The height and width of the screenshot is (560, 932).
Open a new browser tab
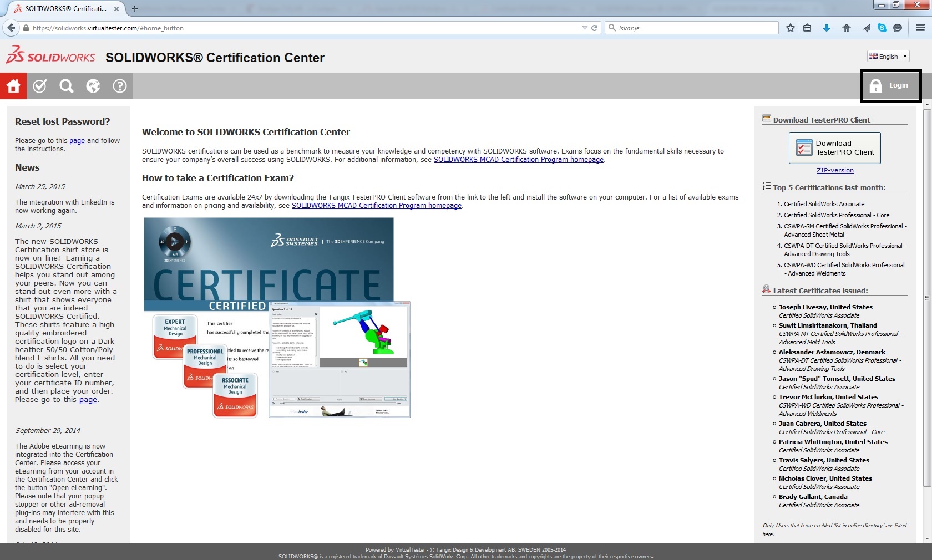point(135,9)
